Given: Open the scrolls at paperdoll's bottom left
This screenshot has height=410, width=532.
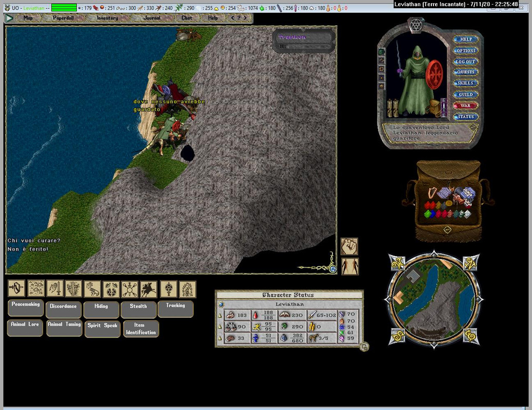Looking at the screenshot, I should pos(393,108).
